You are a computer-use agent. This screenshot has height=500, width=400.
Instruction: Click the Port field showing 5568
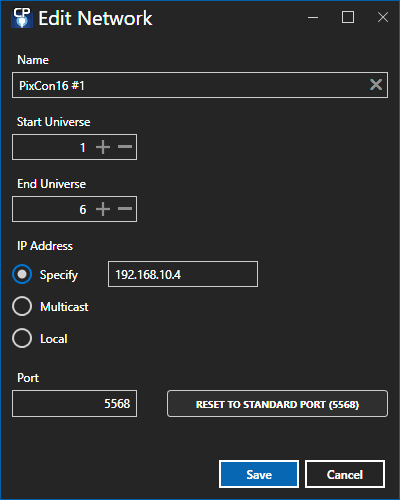point(74,403)
